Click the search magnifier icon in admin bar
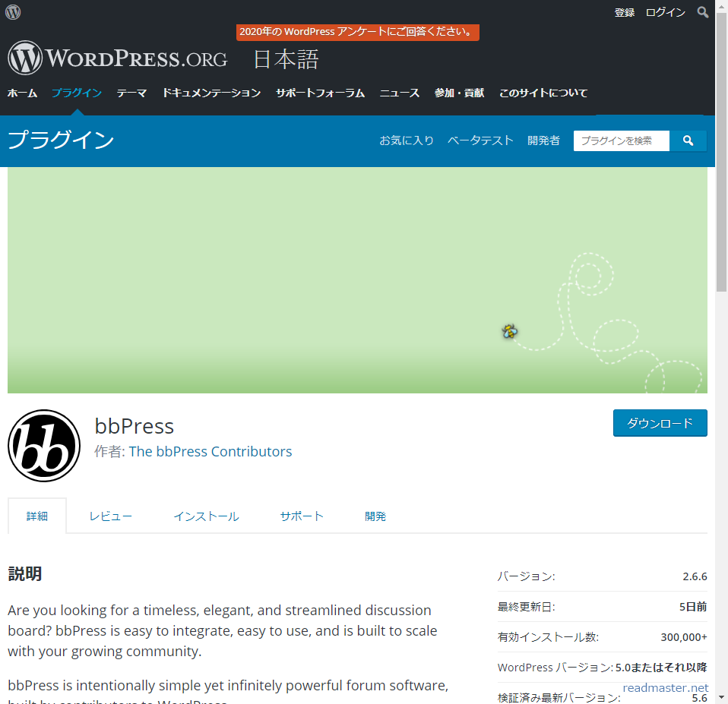This screenshot has height=704, width=728. coord(701,12)
